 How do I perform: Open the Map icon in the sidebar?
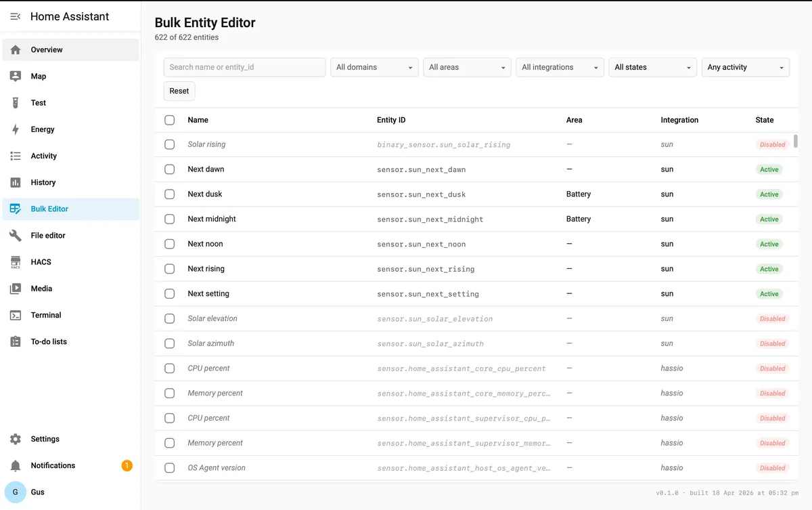(x=16, y=77)
